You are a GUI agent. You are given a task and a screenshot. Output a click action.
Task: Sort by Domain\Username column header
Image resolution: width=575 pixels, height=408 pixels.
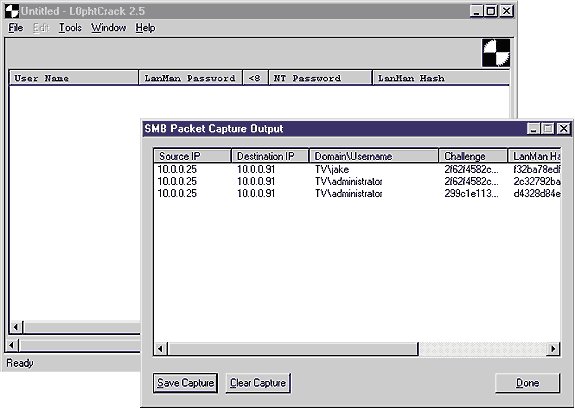tap(374, 156)
